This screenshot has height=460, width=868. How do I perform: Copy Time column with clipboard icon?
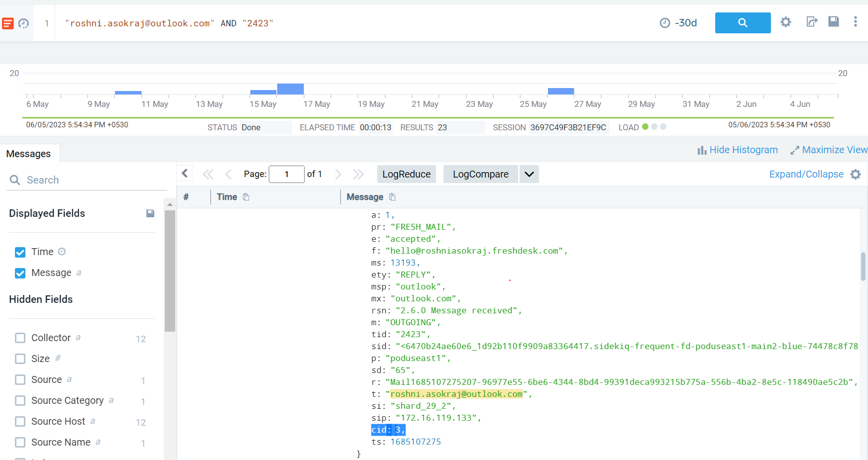[246, 197]
